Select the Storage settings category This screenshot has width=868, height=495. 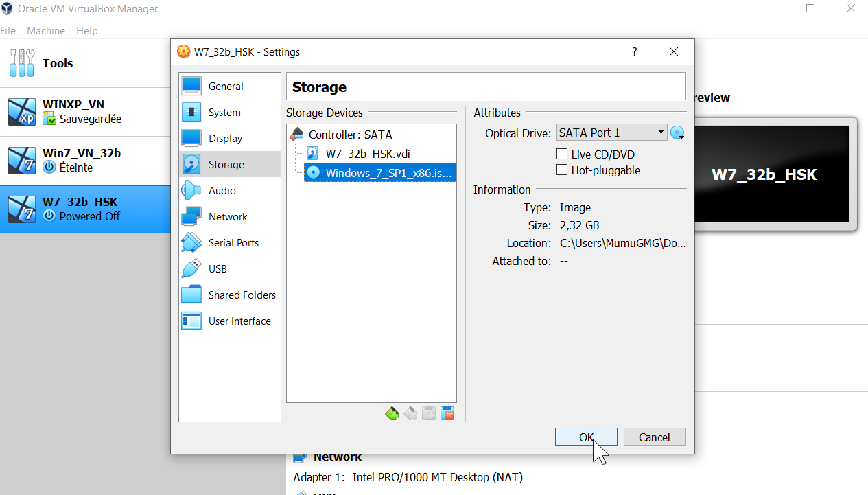[x=229, y=165]
